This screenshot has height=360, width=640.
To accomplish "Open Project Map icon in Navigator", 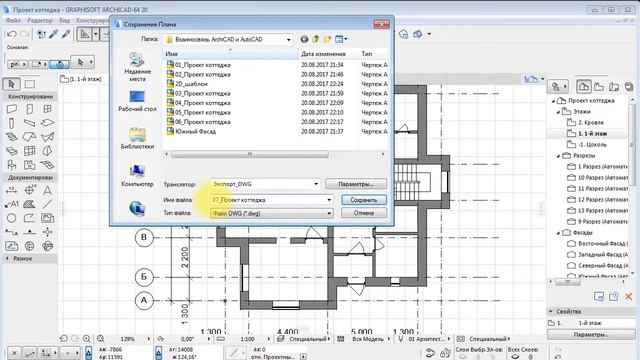I will (584, 87).
